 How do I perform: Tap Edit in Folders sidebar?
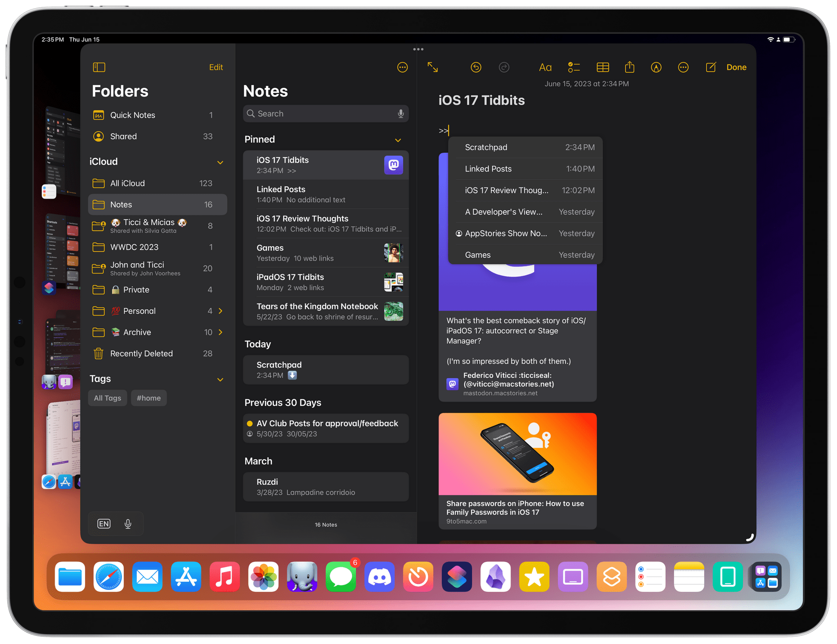click(x=216, y=67)
